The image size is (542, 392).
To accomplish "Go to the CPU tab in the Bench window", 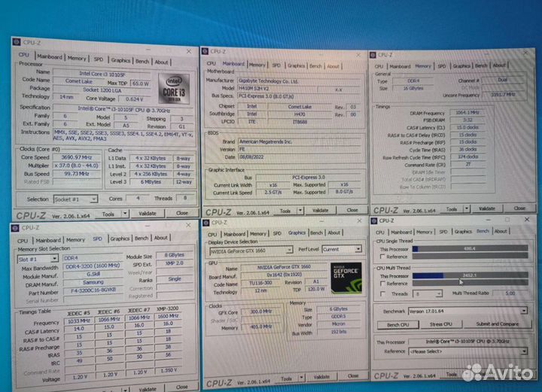I will click(380, 232).
